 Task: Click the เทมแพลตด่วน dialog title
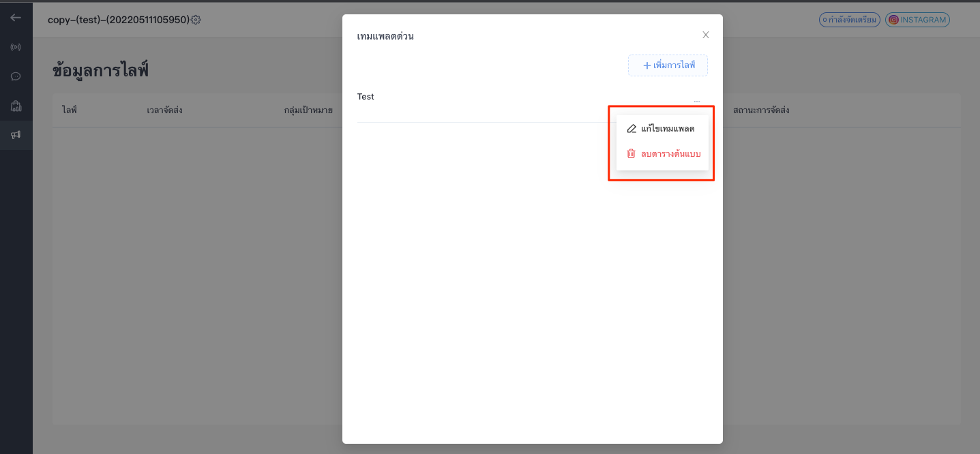point(385,36)
